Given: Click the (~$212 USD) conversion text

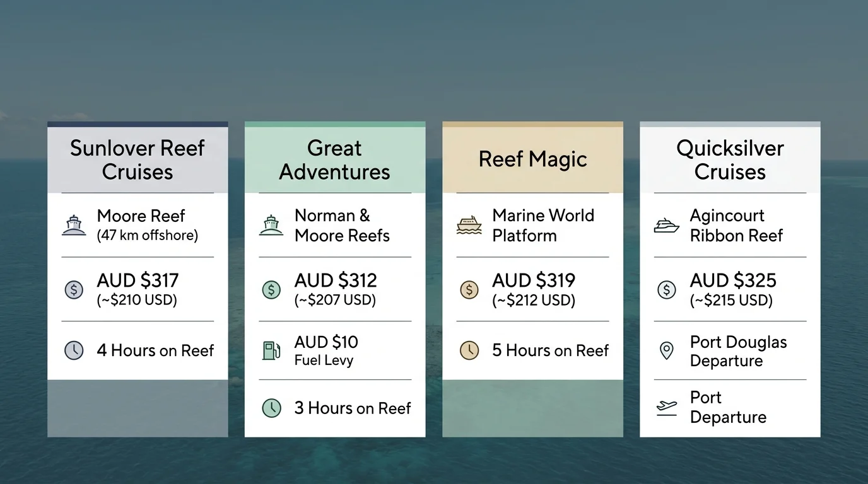Looking at the screenshot, I should click(x=534, y=300).
